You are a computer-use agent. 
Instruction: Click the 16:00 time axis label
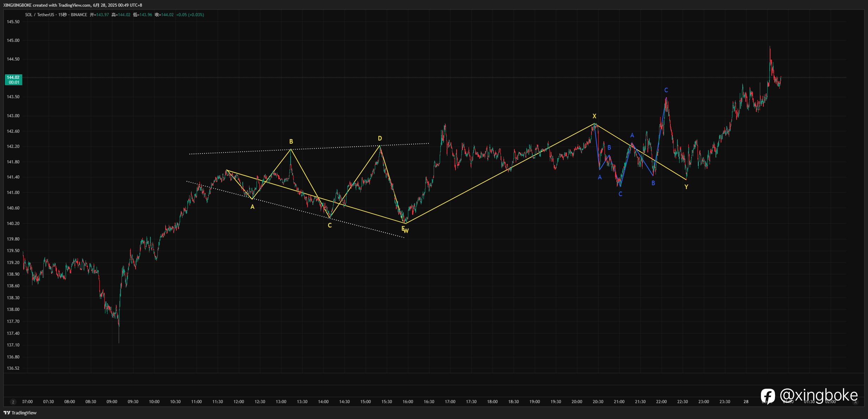pos(408,402)
